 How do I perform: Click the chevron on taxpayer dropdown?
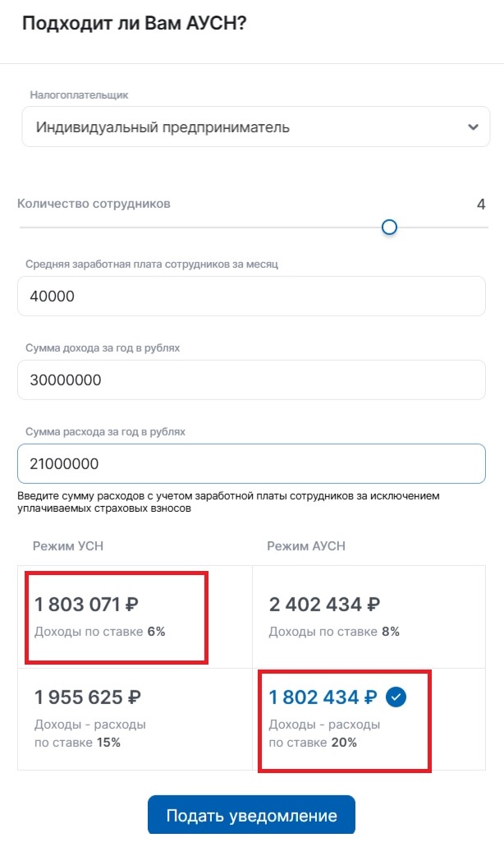point(474,127)
